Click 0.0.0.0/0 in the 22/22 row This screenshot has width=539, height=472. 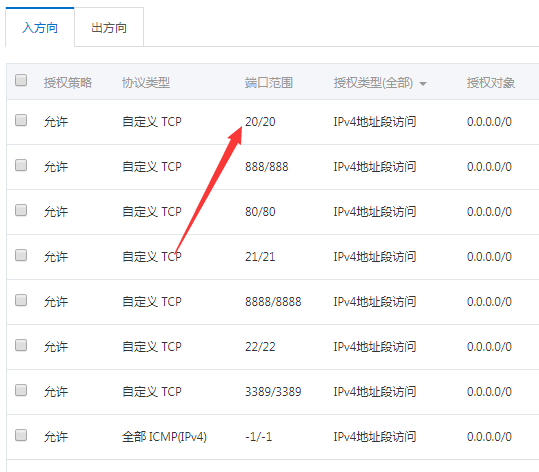pyautogui.click(x=489, y=347)
